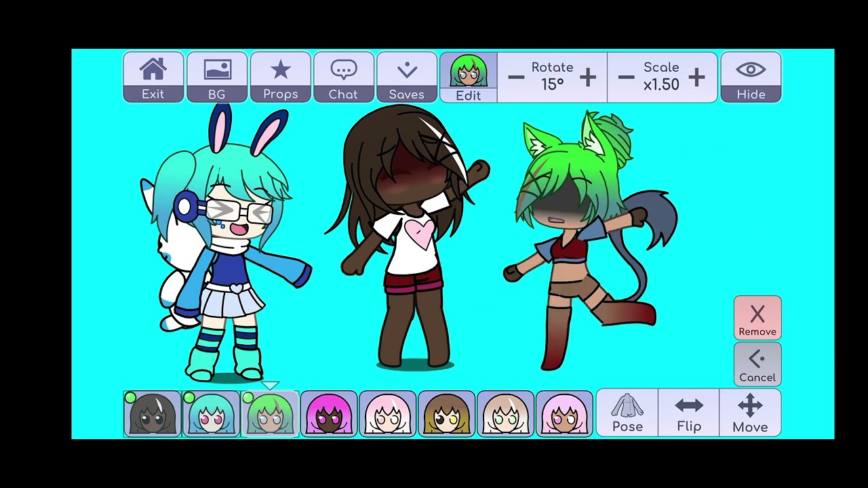Select the magenta-haired dark-skinned character slot
This screenshot has height=488, width=868.
(329, 413)
